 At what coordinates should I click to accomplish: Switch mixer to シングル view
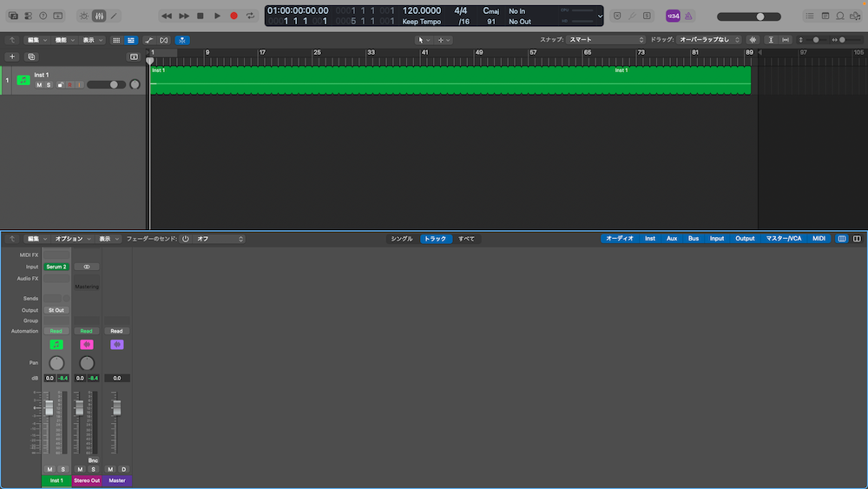[402, 238]
